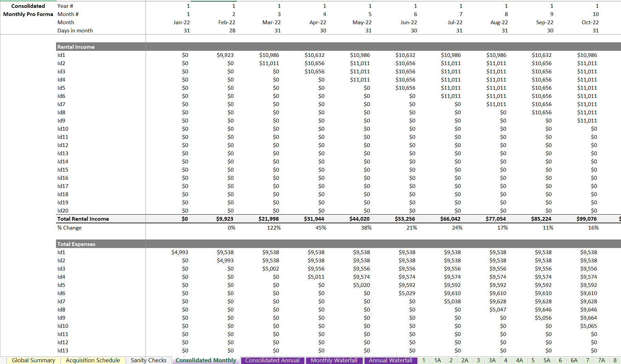Click Total Rental Income value $99,076
Screen dimensions: 621x364
click(586, 219)
